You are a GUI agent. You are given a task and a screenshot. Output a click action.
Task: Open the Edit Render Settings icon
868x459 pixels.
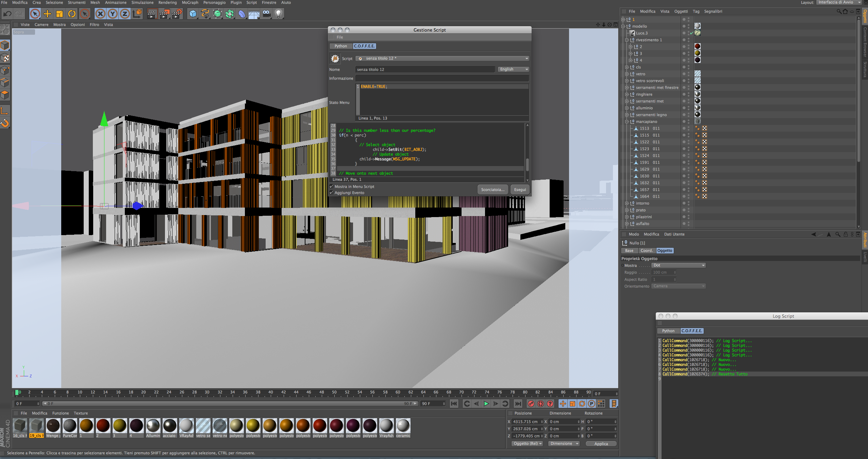point(177,14)
